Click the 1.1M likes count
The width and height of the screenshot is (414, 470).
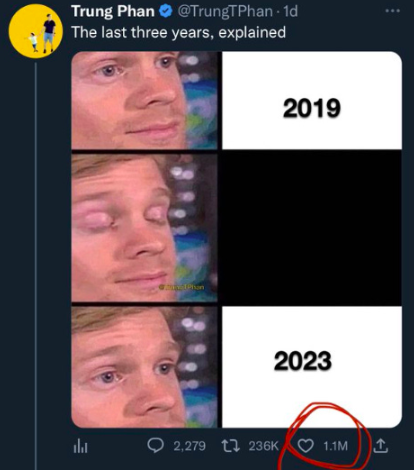(x=335, y=446)
